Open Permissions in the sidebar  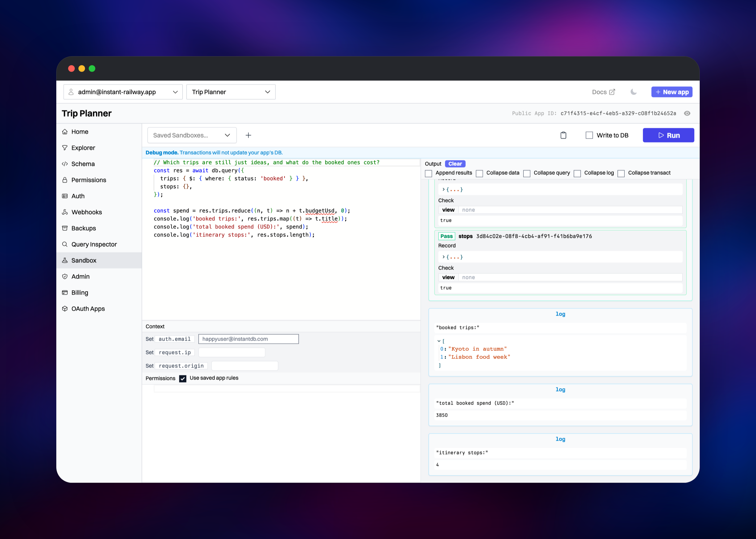point(99,180)
